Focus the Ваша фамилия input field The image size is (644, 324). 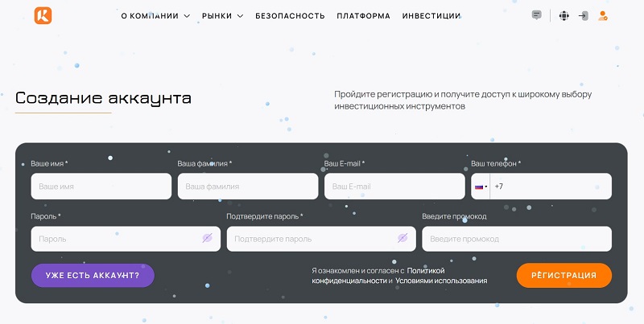click(x=248, y=187)
